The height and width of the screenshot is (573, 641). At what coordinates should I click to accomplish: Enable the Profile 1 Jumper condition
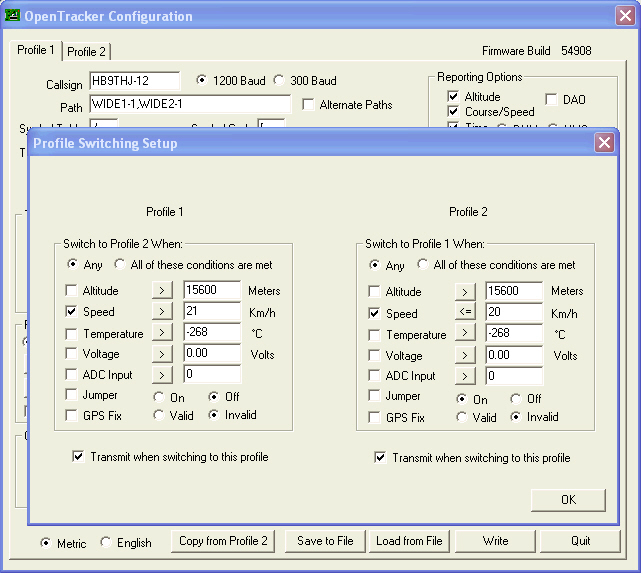[71, 394]
